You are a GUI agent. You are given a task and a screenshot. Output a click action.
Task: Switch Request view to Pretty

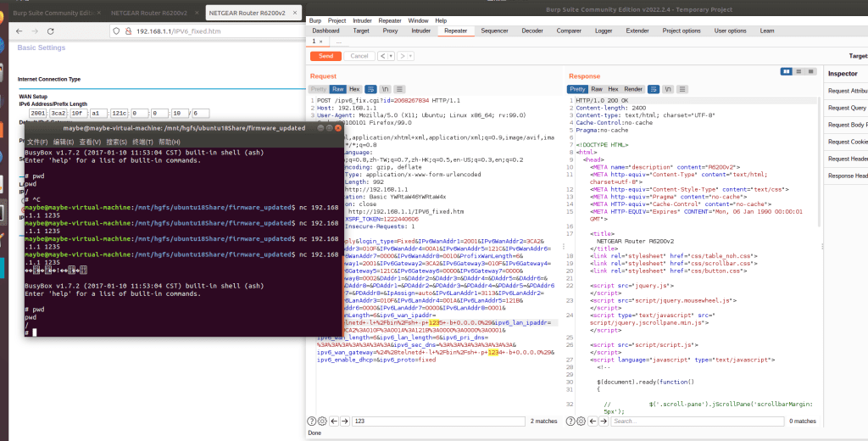click(x=319, y=89)
